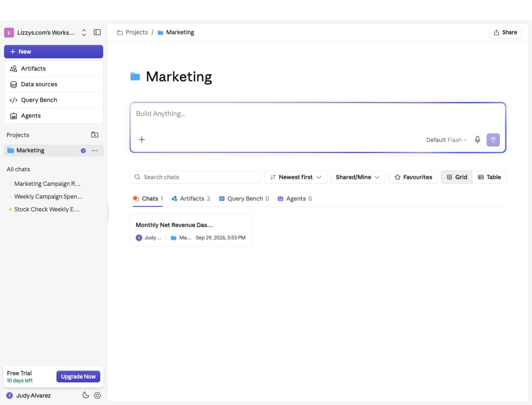Click the Marketing page title folder icon
Screen dimensions: 532x405
tap(135, 77)
